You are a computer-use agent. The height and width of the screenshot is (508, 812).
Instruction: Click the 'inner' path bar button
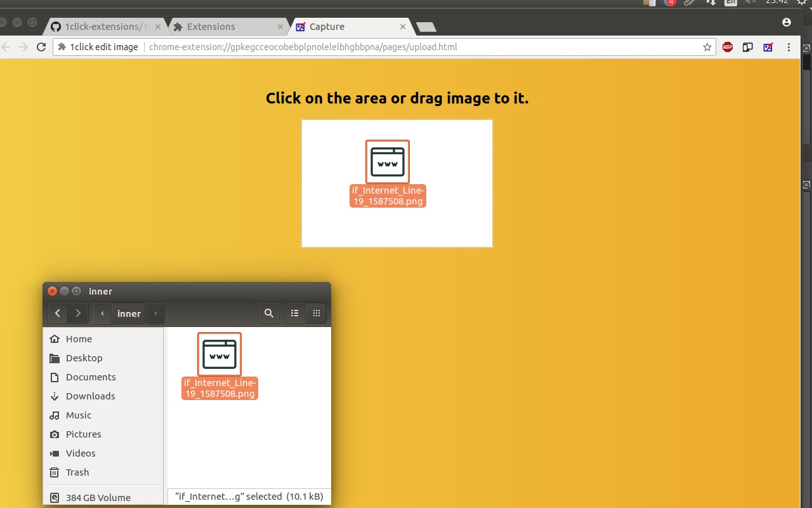129,313
